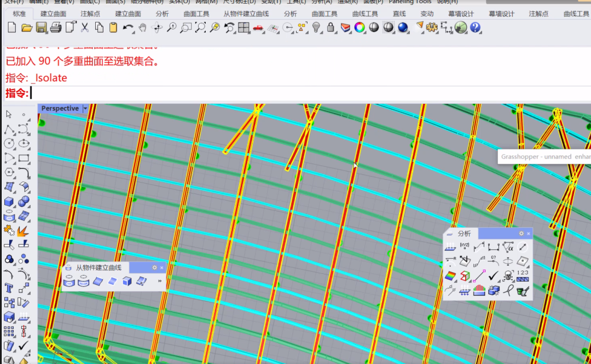Switch to the 标准 toolbar tab
Screen dimensions: 591x364
click(x=19, y=14)
